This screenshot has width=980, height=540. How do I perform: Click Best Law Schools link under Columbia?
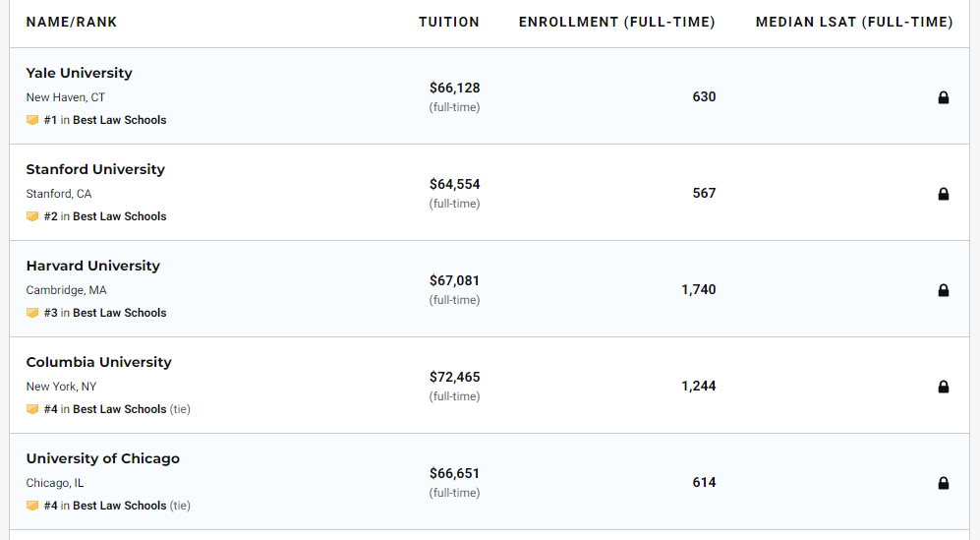(x=119, y=409)
